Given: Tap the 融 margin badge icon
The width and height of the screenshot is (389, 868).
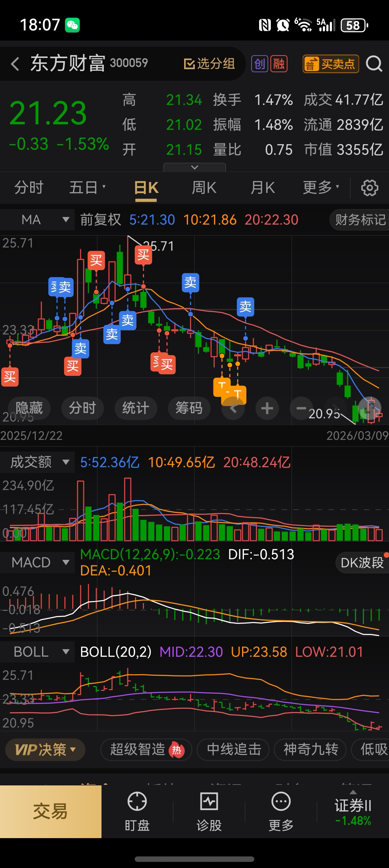Looking at the screenshot, I should coord(279,64).
